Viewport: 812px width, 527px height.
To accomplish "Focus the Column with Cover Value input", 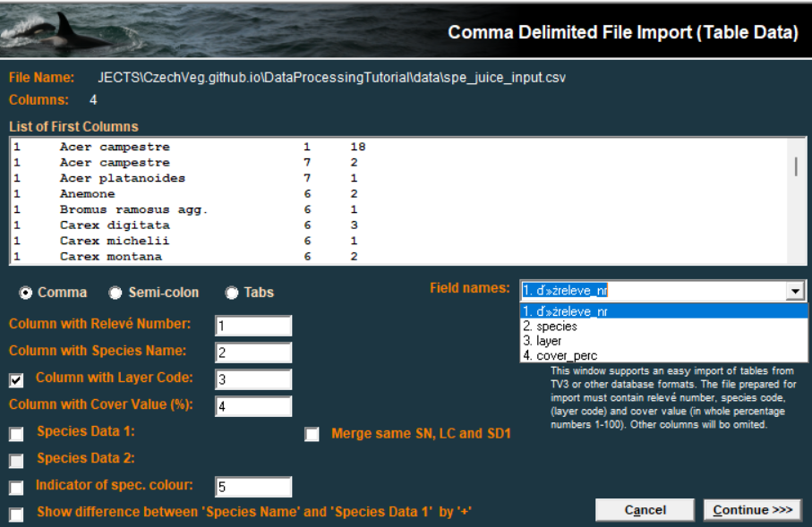I will tap(253, 406).
